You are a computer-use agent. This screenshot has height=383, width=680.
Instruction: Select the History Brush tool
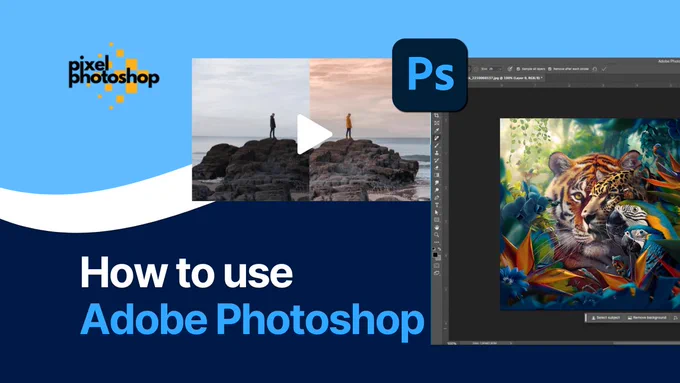tap(437, 160)
